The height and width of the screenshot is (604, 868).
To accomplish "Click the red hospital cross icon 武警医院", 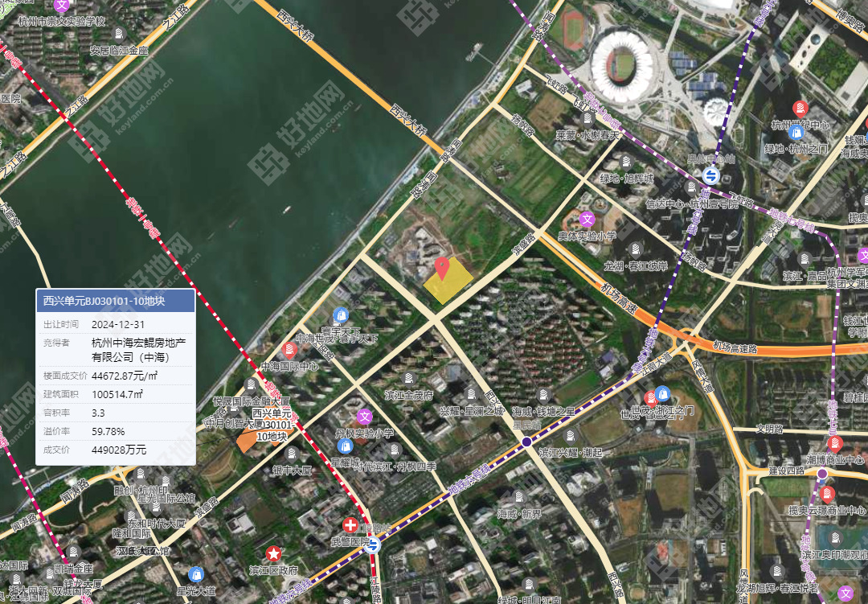I will pos(350,524).
